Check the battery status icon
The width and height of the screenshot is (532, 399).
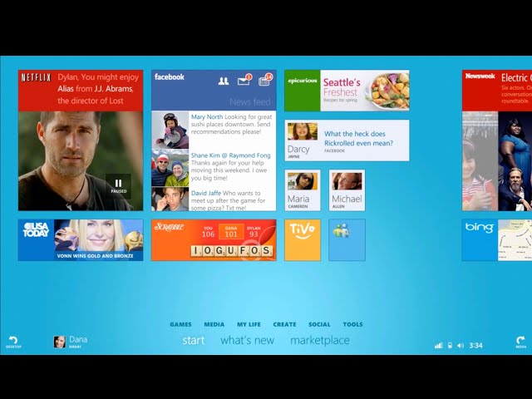tap(450, 346)
